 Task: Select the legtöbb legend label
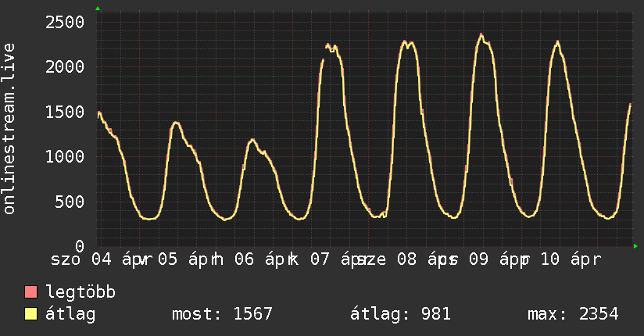pos(80,292)
